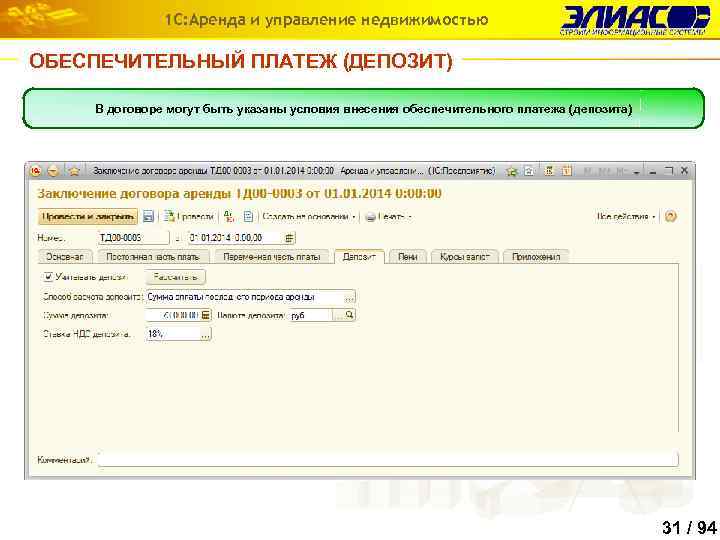
Task: Click the Способ расчета депозита label
Action: coord(92,297)
